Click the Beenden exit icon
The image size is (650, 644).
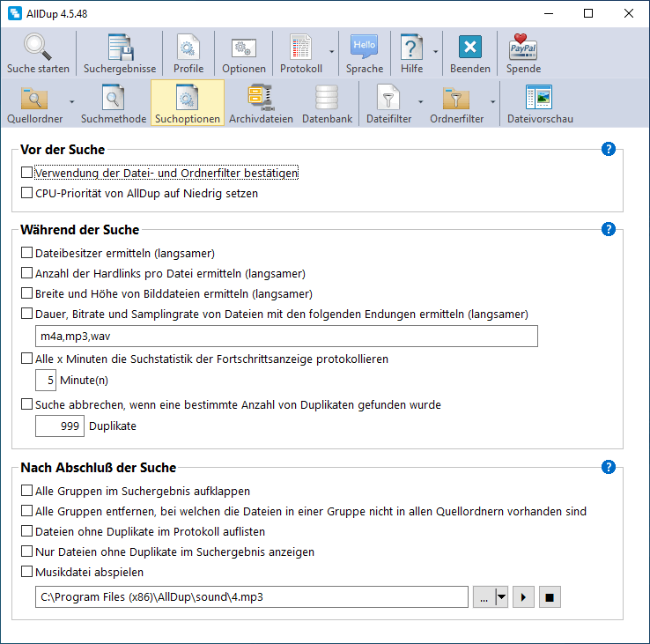[x=470, y=48]
